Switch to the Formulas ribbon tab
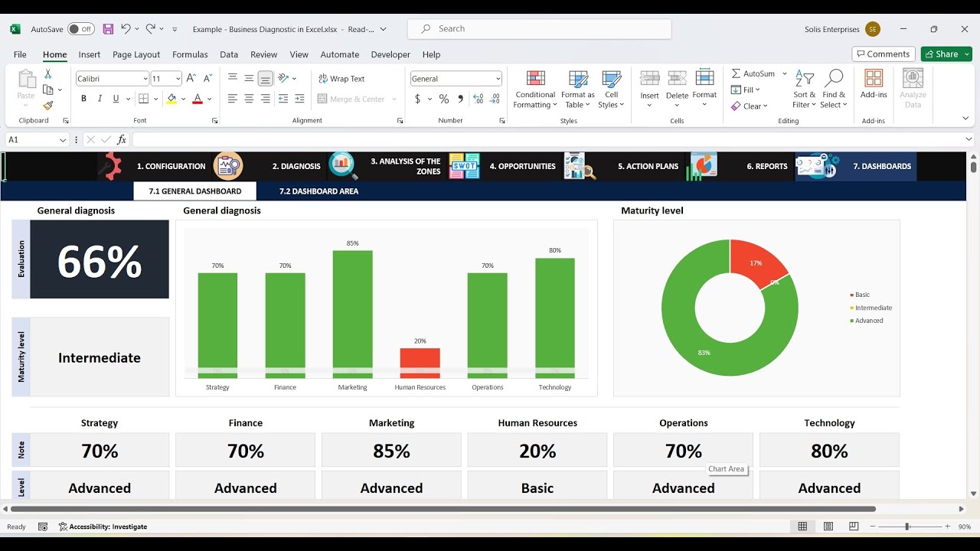Viewport: 980px width, 551px height. click(190, 54)
